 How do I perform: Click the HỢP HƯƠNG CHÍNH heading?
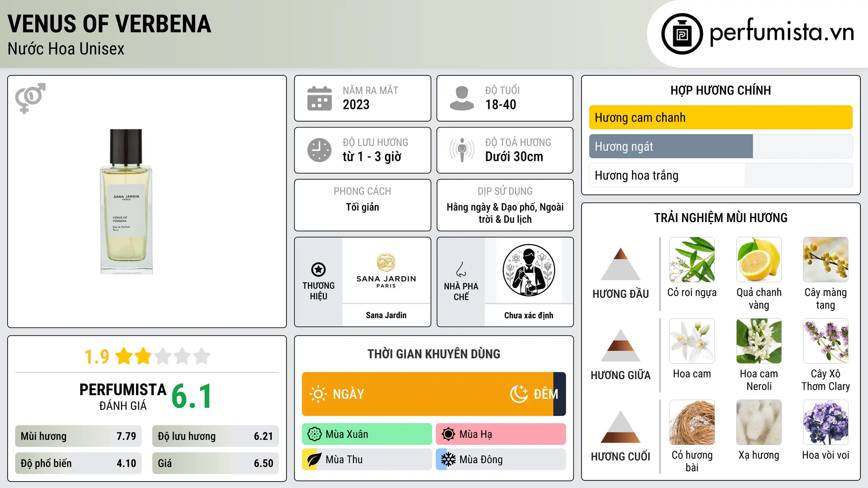(x=721, y=90)
